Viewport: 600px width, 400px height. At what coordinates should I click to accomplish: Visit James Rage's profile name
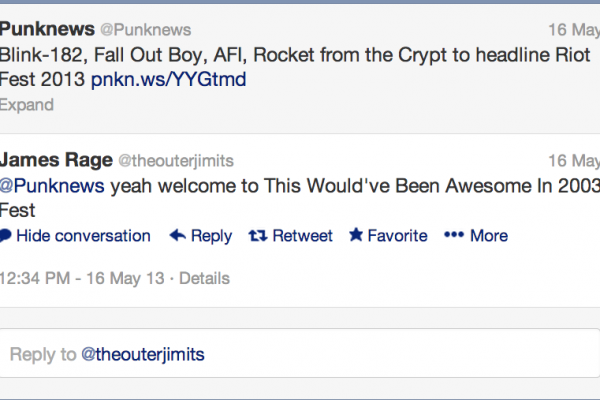pos(56,160)
